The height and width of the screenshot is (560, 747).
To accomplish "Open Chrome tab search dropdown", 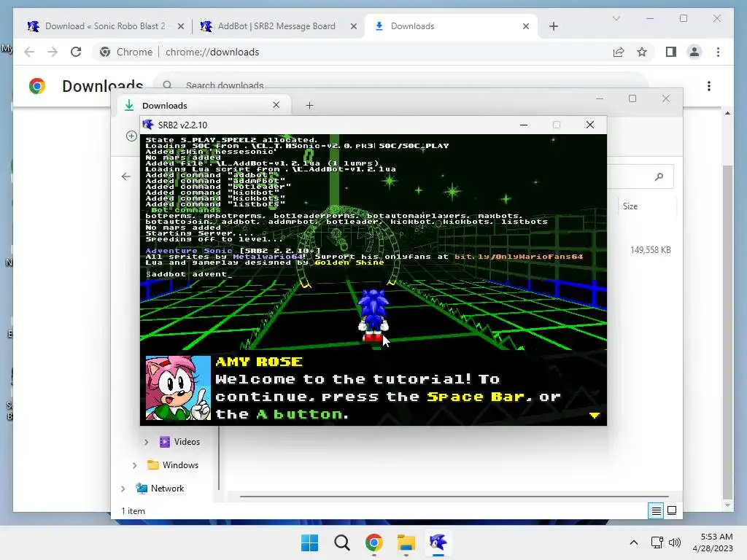I will click(616, 18).
